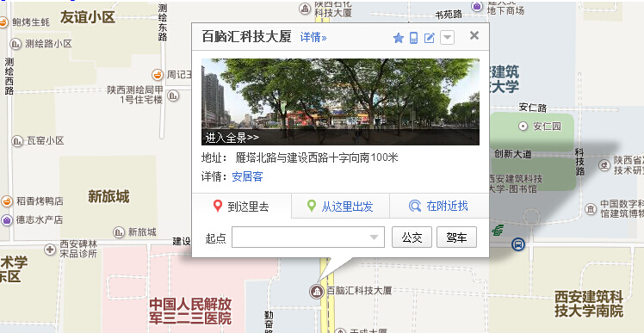
Task: Open the 安居客 details link
Action: click(x=247, y=177)
